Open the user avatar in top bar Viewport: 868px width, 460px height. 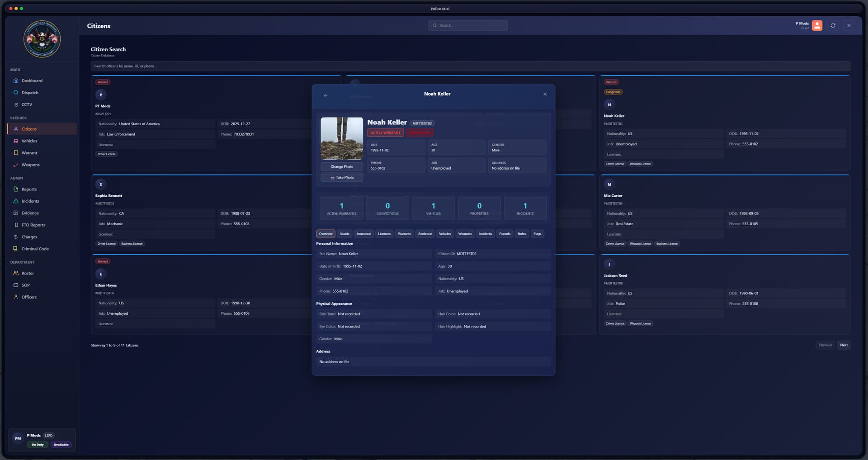coord(817,26)
